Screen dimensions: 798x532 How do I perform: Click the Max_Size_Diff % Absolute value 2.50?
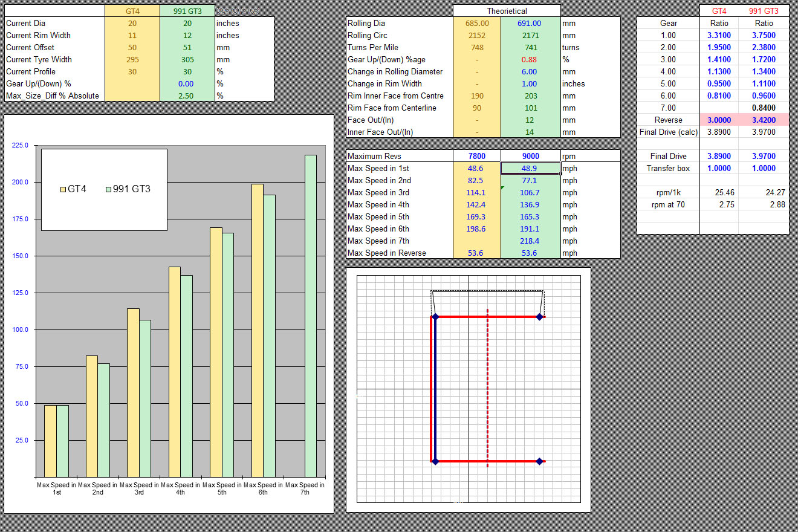click(187, 96)
